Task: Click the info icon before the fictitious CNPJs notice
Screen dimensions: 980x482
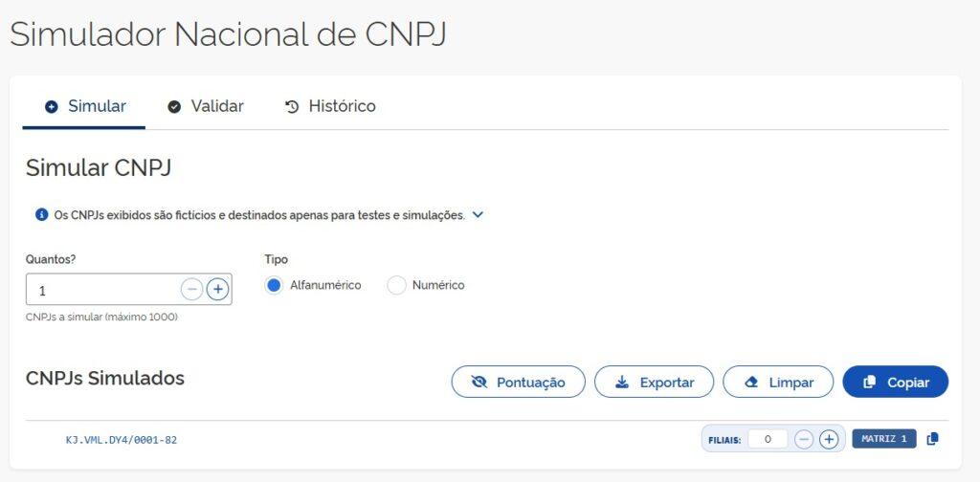Action: (41, 215)
